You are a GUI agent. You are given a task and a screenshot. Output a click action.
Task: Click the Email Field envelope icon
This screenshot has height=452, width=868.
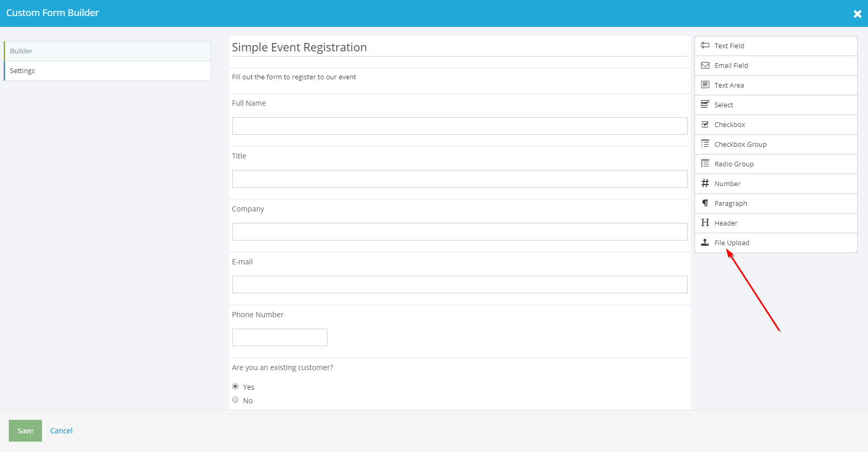[705, 65]
